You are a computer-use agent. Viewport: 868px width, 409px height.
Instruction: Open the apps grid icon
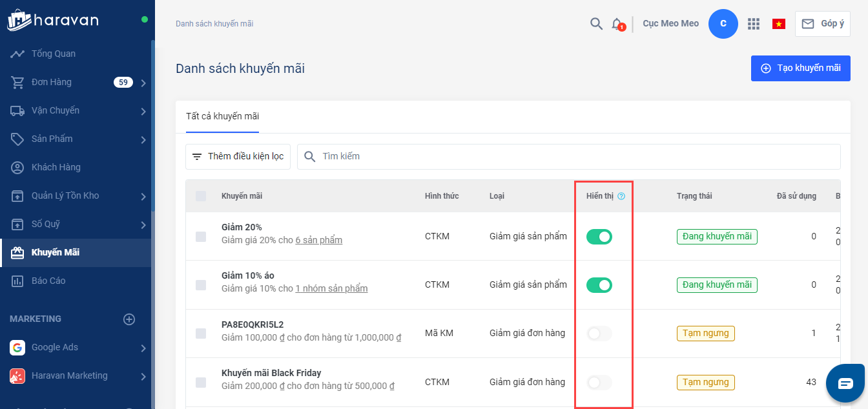click(x=753, y=24)
